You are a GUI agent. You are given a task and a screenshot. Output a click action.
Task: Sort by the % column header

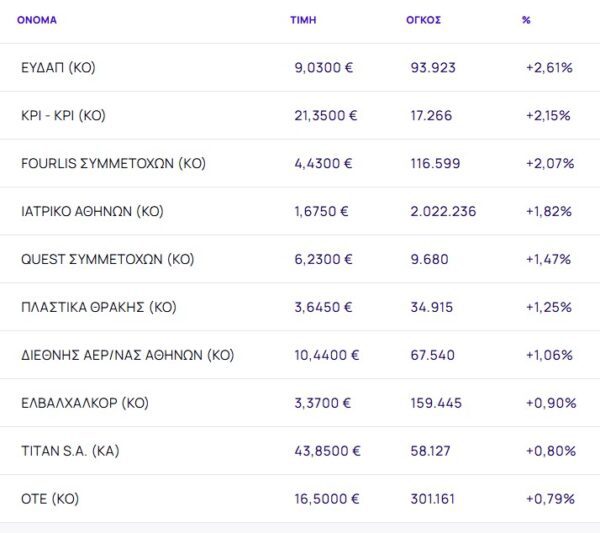tap(526, 19)
